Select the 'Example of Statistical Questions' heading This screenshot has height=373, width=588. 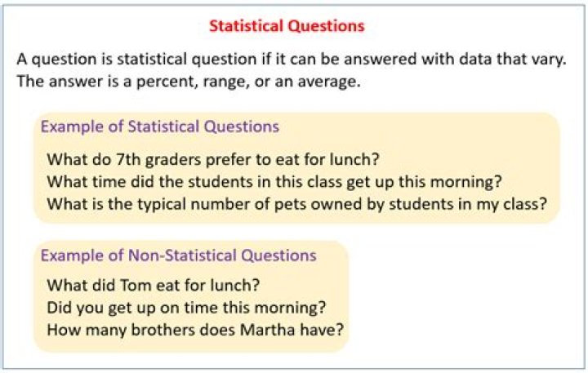point(159,127)
